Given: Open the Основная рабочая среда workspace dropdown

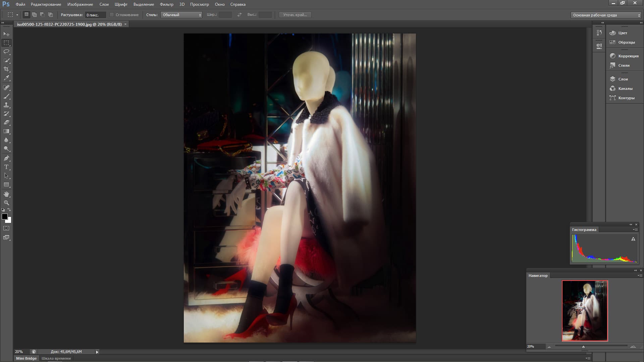Looking at the screenshot, I should [606, 15].
